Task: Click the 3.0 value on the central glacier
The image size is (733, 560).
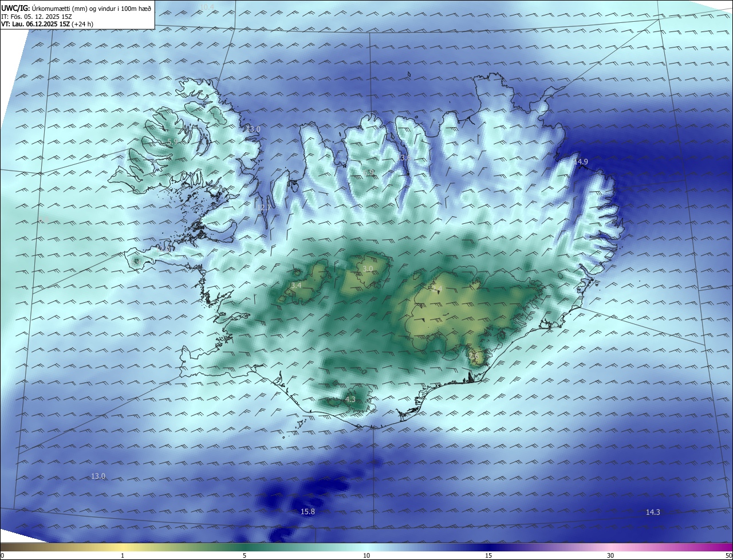Action: click(x=368, y=269)
